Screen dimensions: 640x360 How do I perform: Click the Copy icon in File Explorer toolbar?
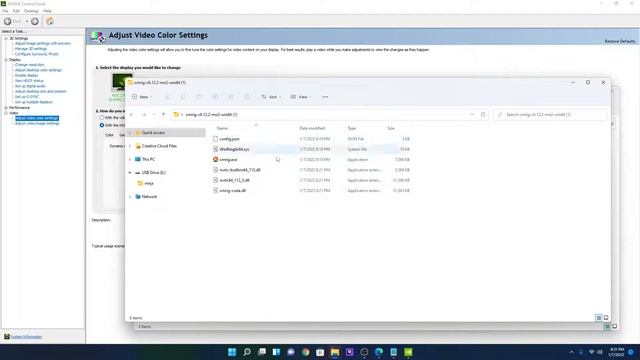(183, 97)
